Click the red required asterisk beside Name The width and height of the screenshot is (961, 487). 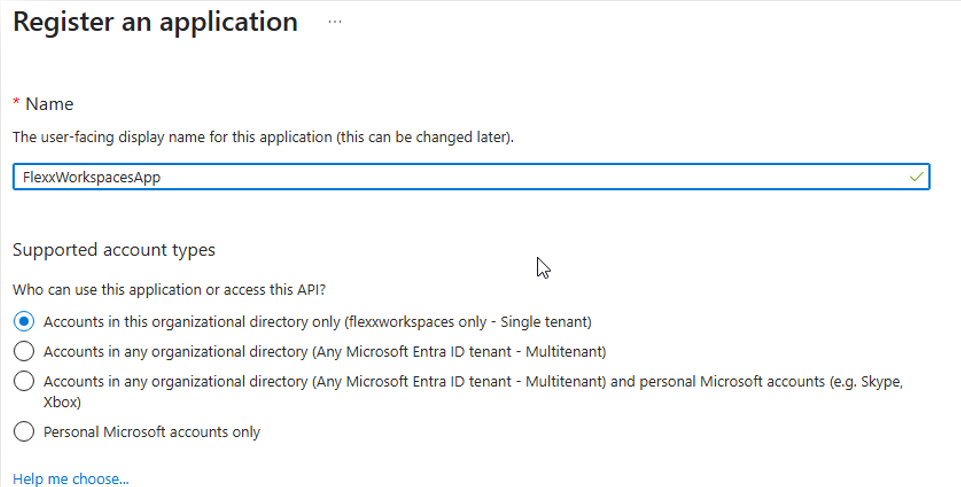pyautogui.click(x=16, y=104)
